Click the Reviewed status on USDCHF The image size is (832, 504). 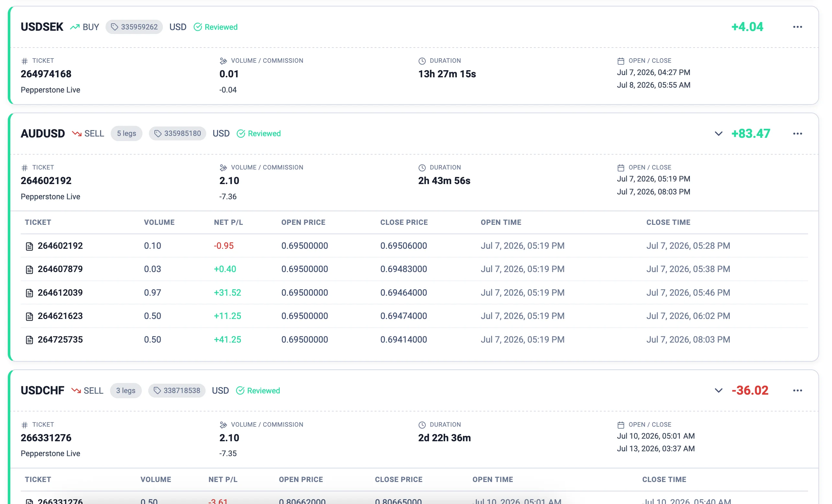(258, 390)
